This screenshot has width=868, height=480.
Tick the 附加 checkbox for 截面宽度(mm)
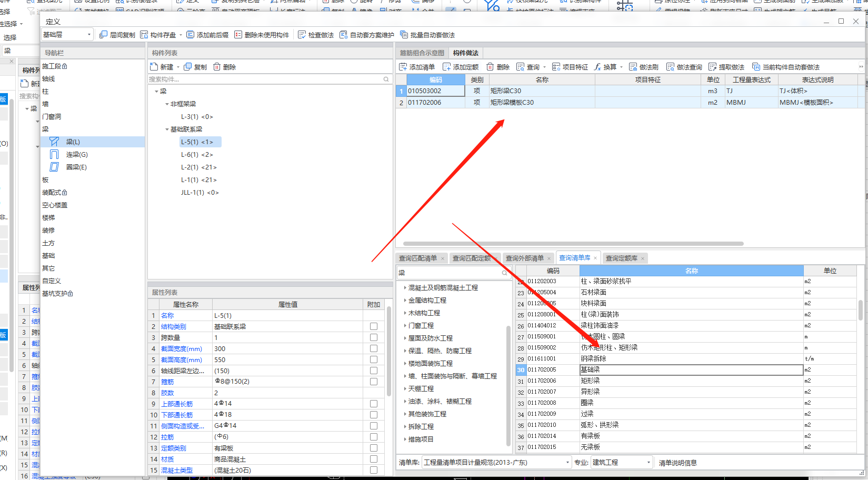[x=374, y=348]
